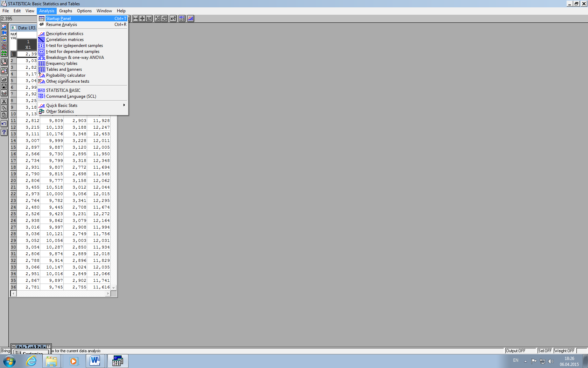Select Startup Panel in the Analysis menu
The image size is (588, 368).
[x=83, y=19]
